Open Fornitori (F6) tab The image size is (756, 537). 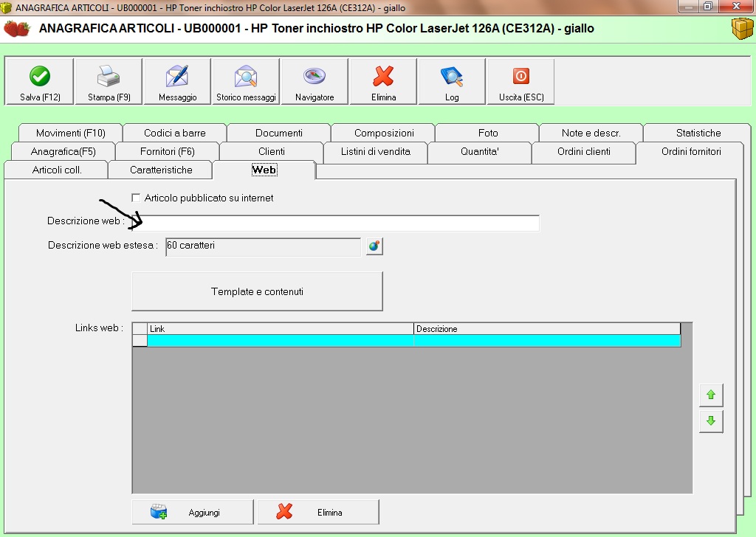168,152
